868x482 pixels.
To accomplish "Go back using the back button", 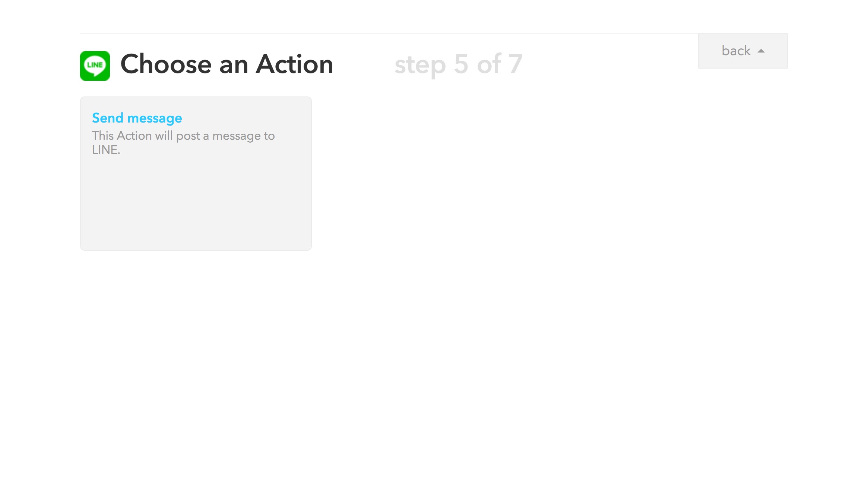I will (x=743, y=51).
